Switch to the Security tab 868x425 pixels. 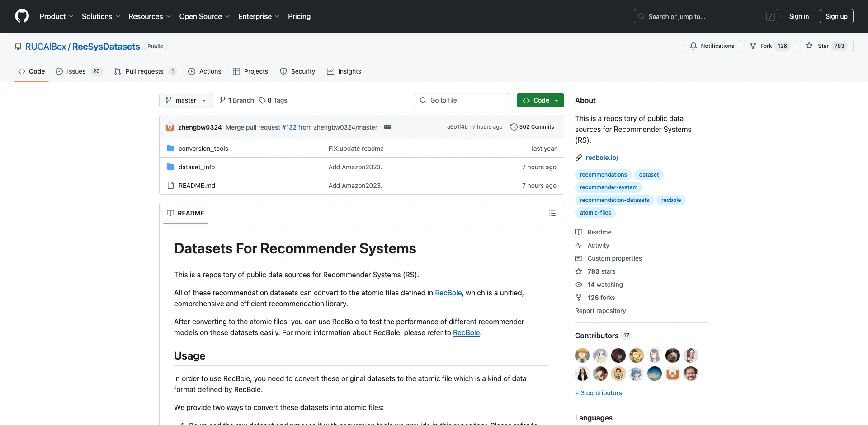coord(297,71)
